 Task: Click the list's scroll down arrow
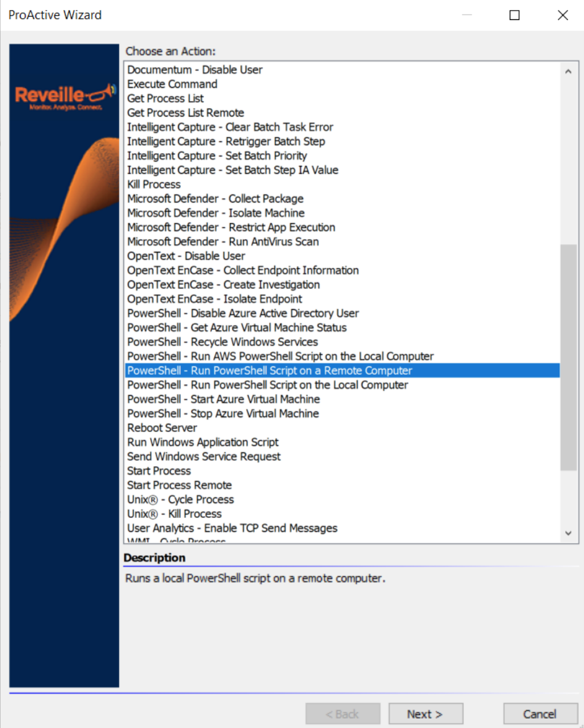point(568,533)
